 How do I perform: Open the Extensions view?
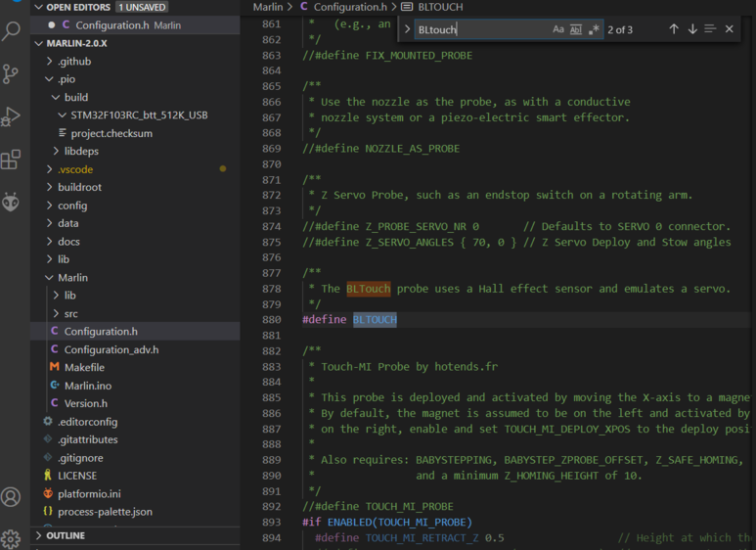point(11,160)
